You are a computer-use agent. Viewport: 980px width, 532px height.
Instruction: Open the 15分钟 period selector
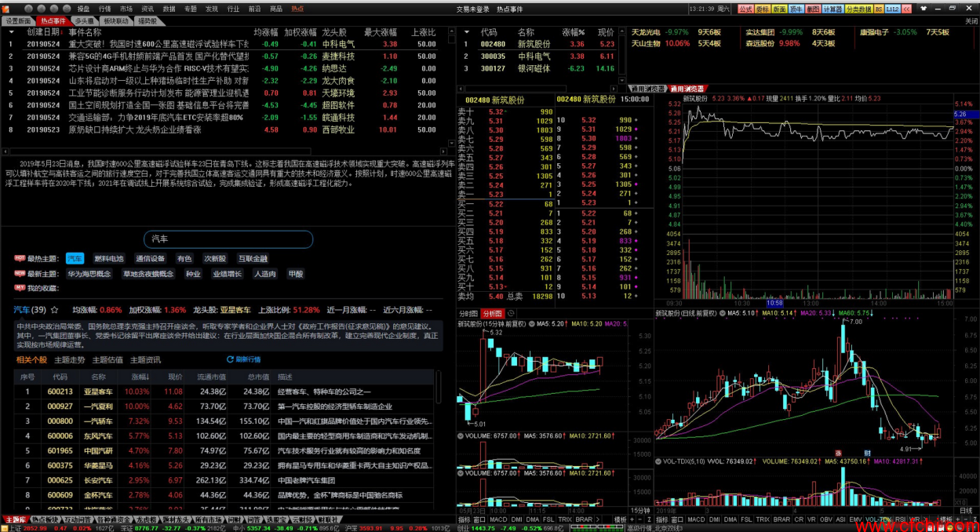tap(640, 511)
